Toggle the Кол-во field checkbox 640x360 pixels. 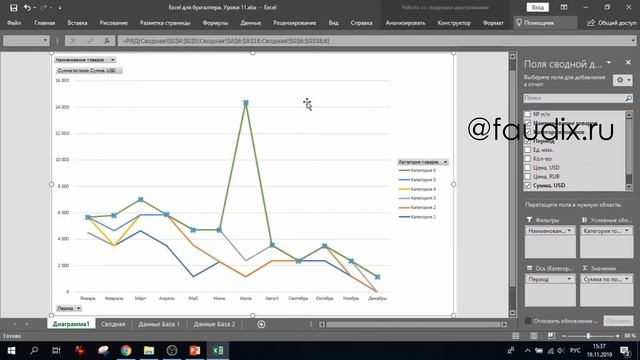click(x=528, y=159)
